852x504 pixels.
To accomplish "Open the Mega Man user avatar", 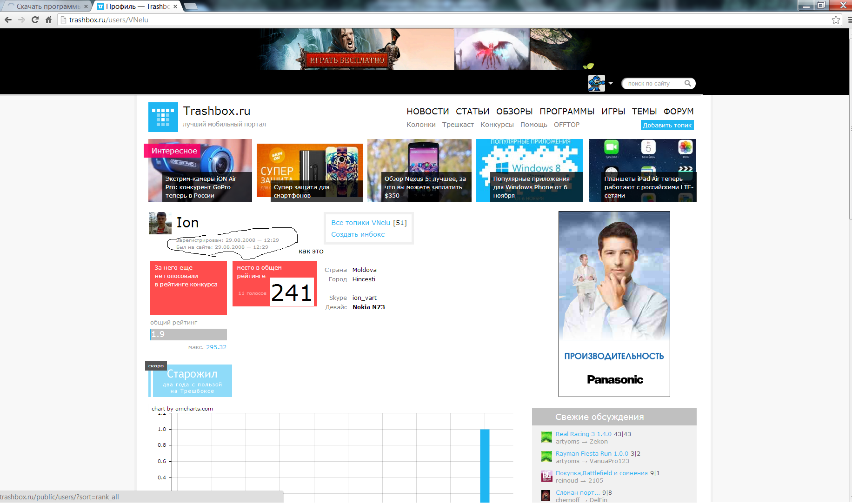I will pos(596,83).
